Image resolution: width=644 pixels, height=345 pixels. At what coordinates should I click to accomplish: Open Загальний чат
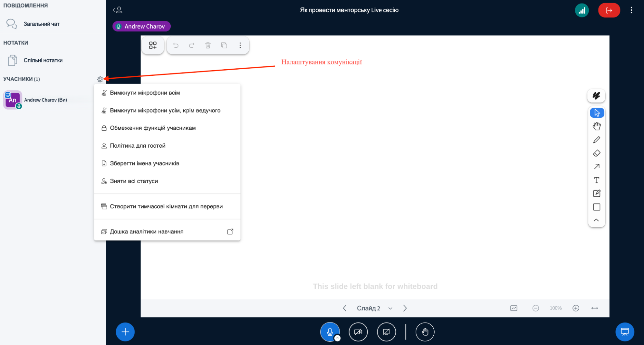coord(41,24)
